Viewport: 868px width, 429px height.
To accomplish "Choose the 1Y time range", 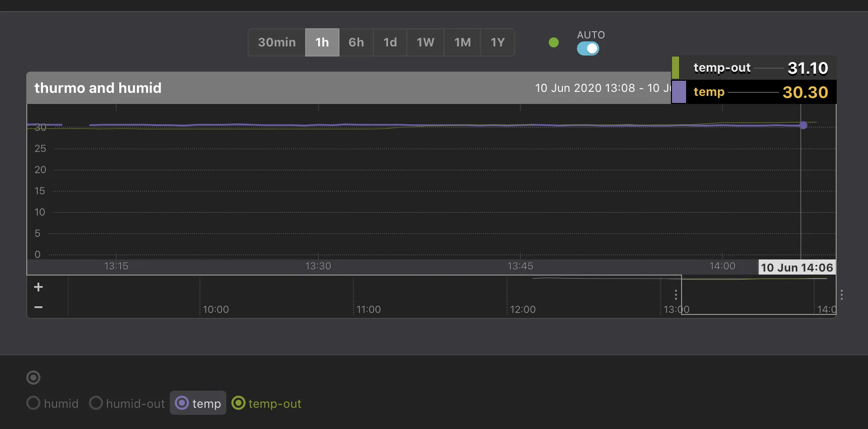I will pyautogui.click(x=498, y=42).
